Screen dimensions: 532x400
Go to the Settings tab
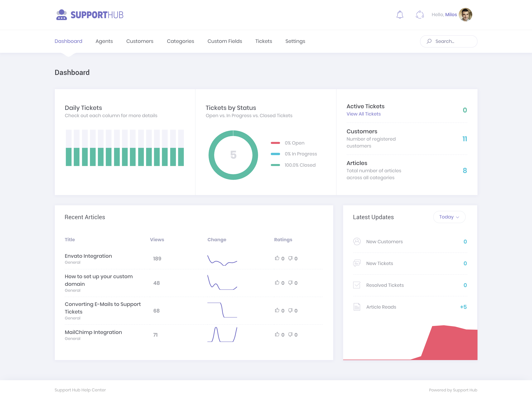pyautogui.click(x=295, y=41)
